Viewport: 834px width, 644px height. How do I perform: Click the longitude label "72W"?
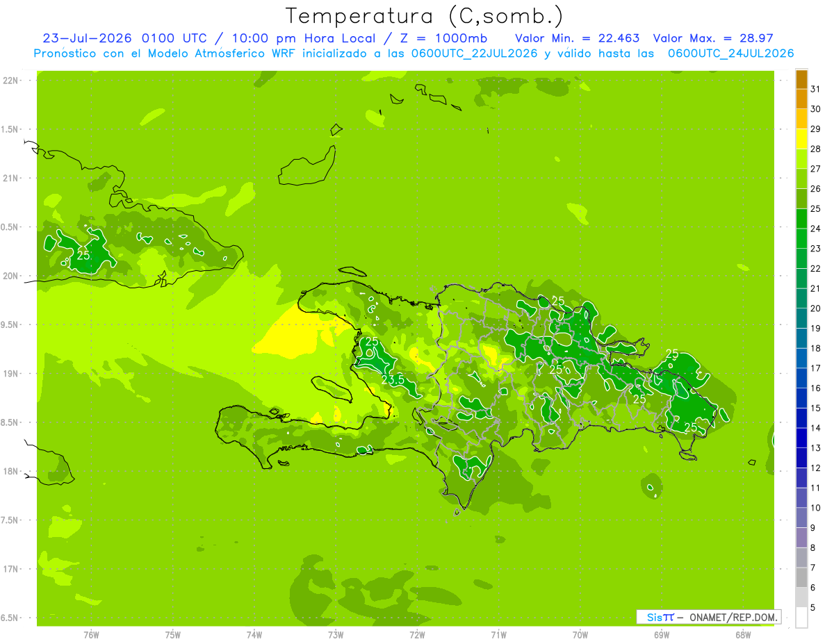(x=417, y=635)
